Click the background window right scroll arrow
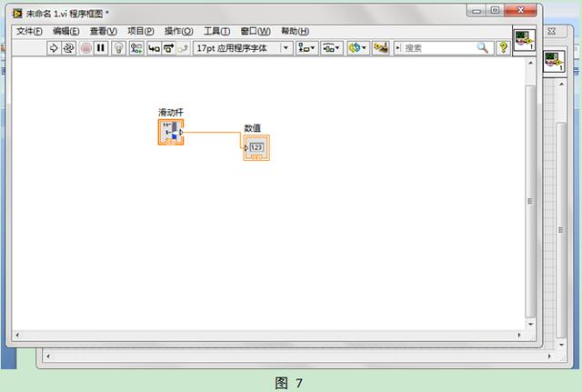This screenshot has height=392, width=582. coord(549,357)
